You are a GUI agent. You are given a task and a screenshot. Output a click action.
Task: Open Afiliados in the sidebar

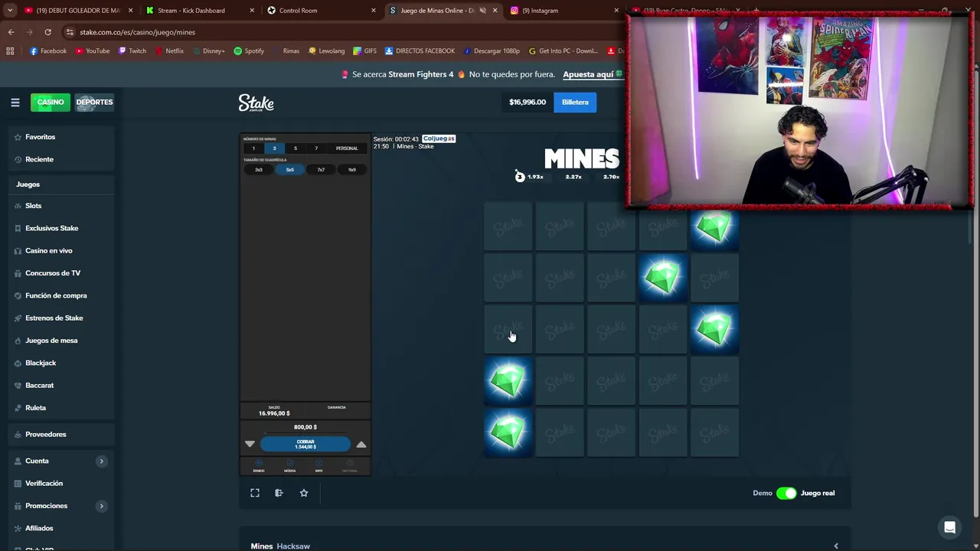(x=60, y=528)
